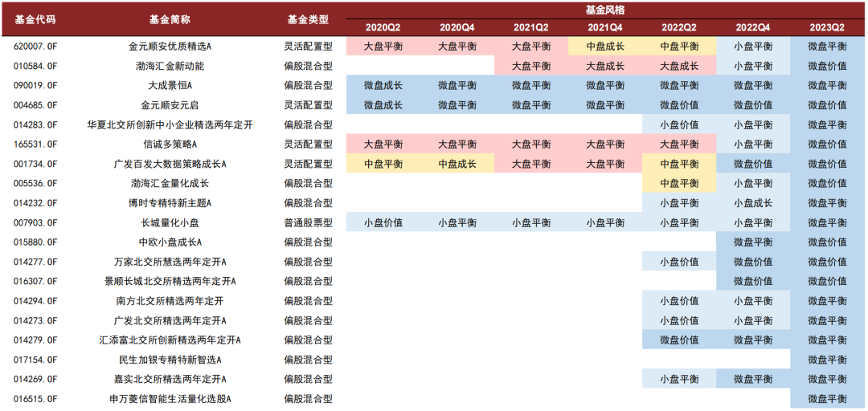This screenshot has height=411, width=868.
Task: Select fund name 大成景恒A
Action: click(170, 86)
